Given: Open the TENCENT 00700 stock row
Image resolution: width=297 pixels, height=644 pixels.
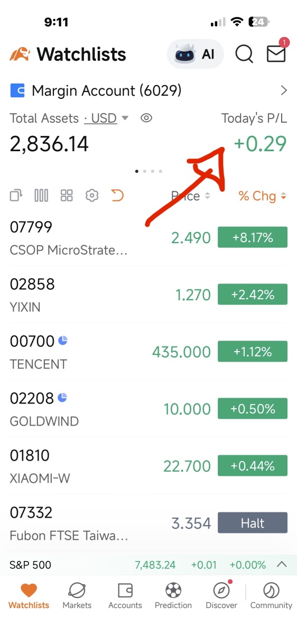Looking at the screenshot, I should 148,352.
